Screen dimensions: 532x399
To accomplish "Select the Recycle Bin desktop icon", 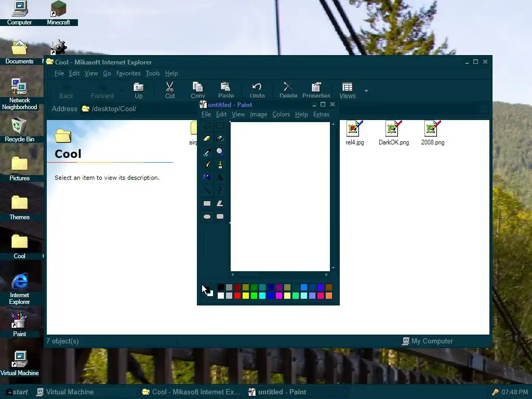I will (19, 129).
